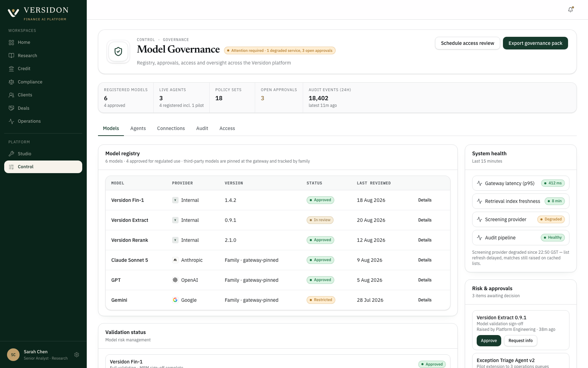Click the Live Agents stat card
The width and height of the screenshot is (588, 368).
[x=181, y=97]
